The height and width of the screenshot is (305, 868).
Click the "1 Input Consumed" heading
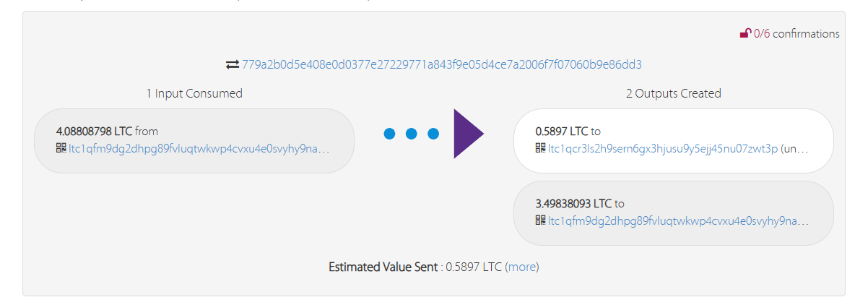click(194, 93)
